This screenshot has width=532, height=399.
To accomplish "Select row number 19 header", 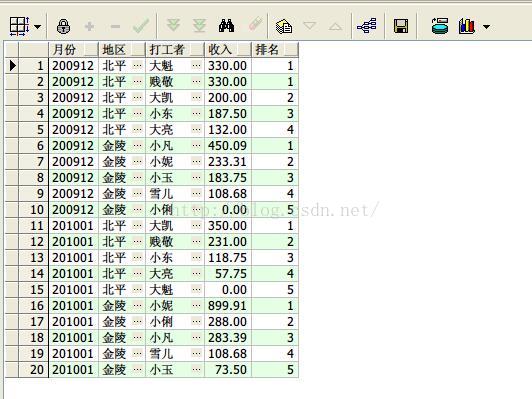I will point(34,354).
